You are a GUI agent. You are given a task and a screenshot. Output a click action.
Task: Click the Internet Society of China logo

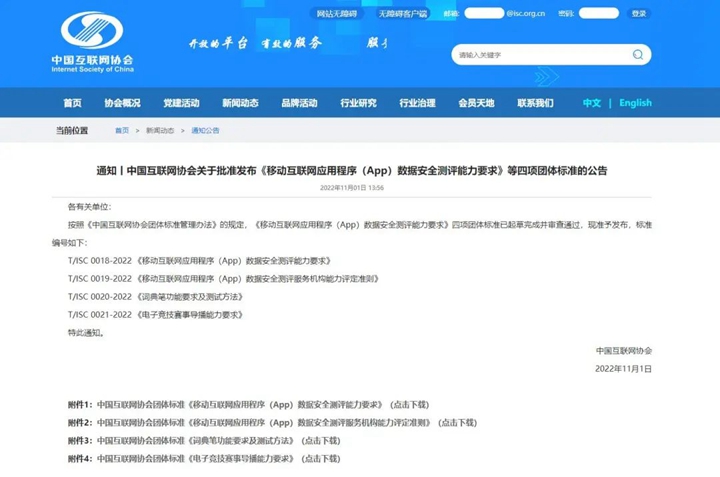click(92, 42)
